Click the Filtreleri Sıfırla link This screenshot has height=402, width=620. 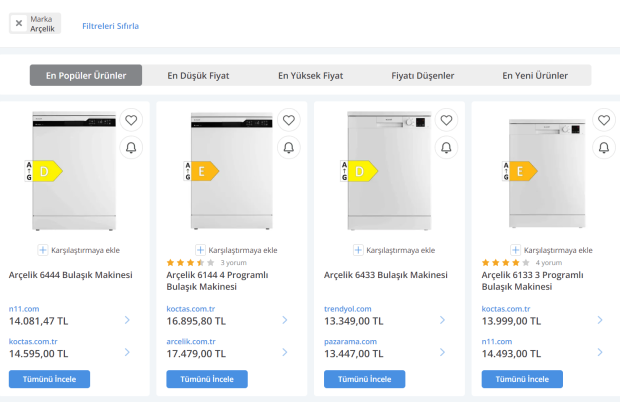point(110,26)
